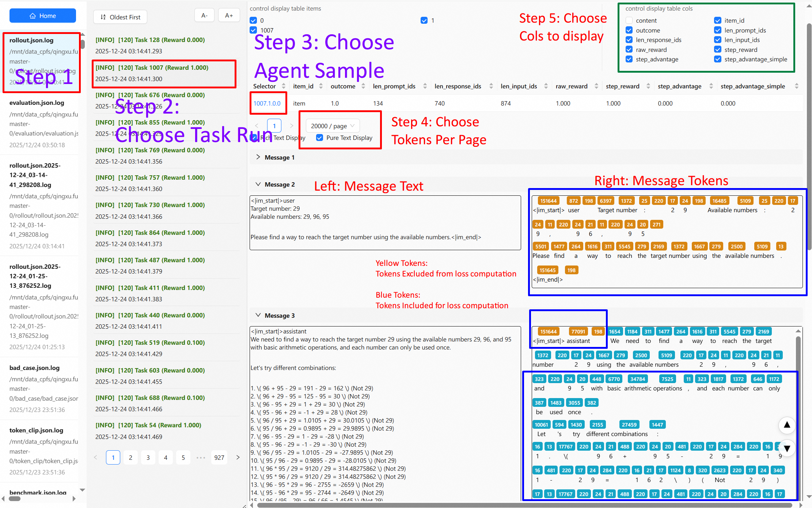Click the scroll-down round arrow button
Image resolution: width=812 pixels, height=508 pixels.
pos(787,448)
